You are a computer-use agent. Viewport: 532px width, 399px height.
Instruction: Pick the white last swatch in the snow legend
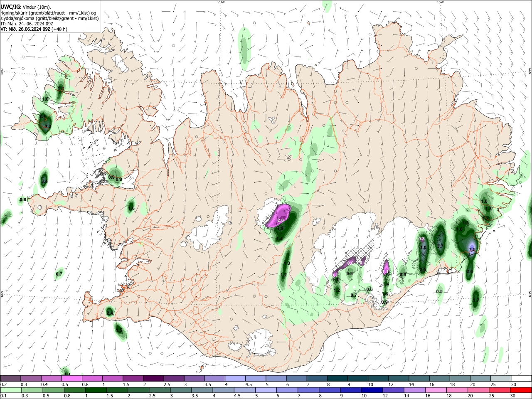pyautogui.click(x=521, y=379)
